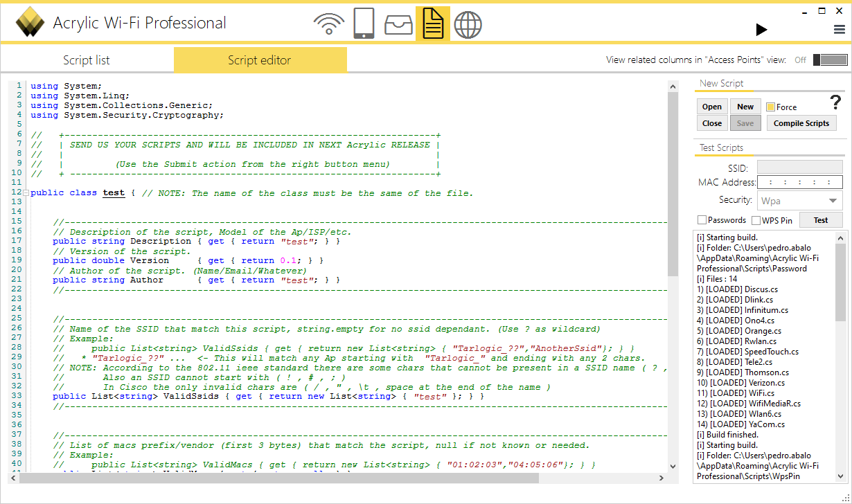The width and height of the screenshot is (852, 504).
Task: Click line number 33 in the gutter
Action: point(17,397)
